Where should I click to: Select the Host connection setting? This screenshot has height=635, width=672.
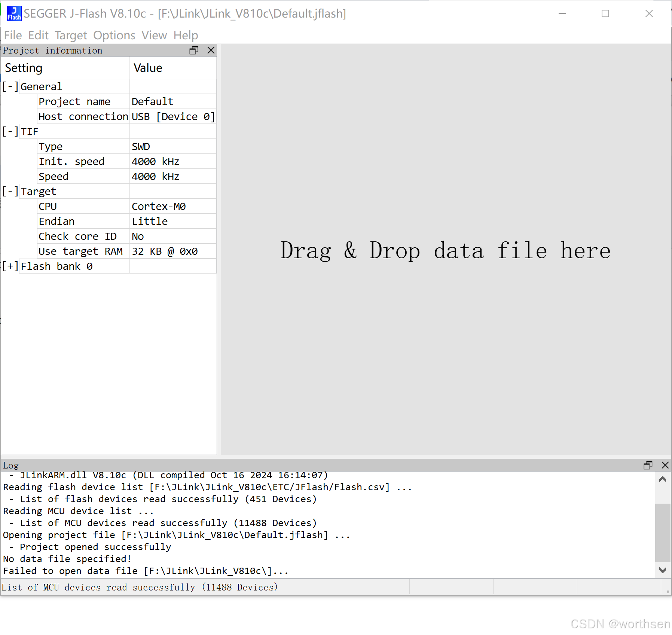tap(83, 116)
